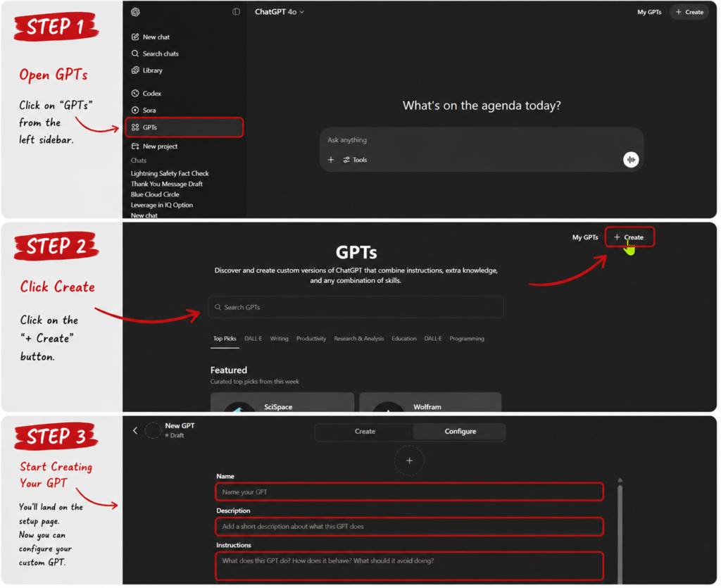Screen dimensions: 721x588
Task: Go back using the arrow beside New GPT
Action: pyautogui.click(x=135, y=431)
